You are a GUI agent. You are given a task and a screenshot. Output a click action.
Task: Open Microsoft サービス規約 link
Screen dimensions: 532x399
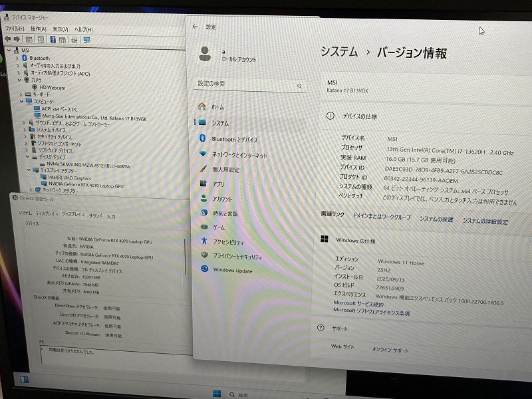coord(358,303)
